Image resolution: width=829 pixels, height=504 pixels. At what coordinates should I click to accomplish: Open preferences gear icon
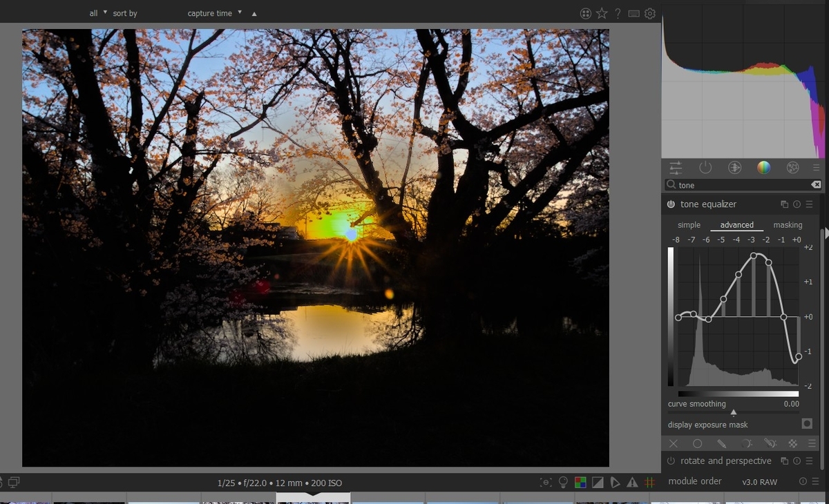pos(649,13)
